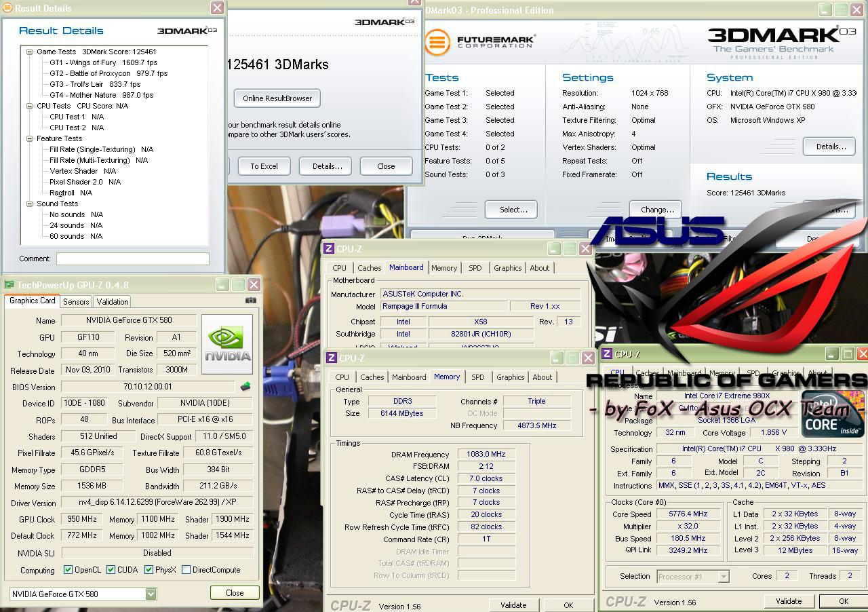Click the GPU-Z screenshot camera icon

tap(251, 301)
